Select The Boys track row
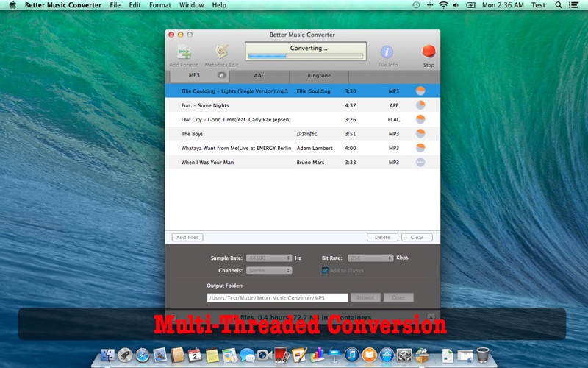Image resolution: width=588 pixels, height=368 pixels. (303, 134)
